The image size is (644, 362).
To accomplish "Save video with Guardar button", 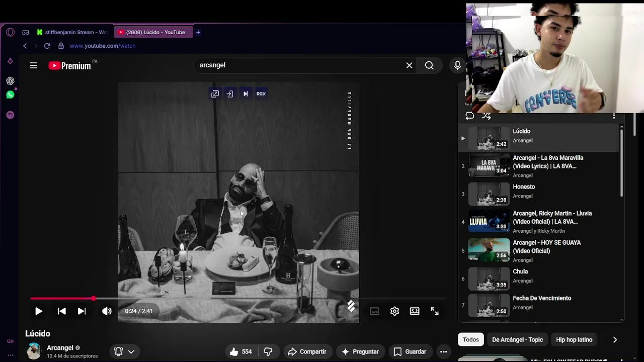I will pos(410,352).
